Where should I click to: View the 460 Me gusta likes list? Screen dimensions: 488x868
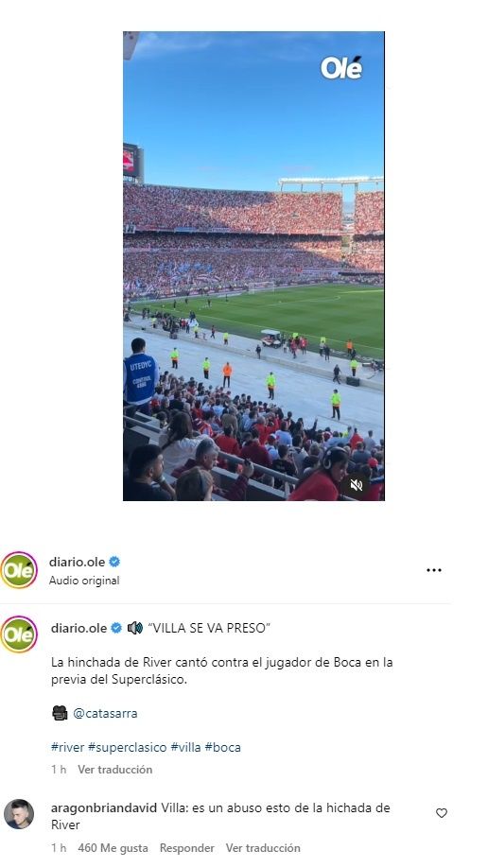click(113, 848)
